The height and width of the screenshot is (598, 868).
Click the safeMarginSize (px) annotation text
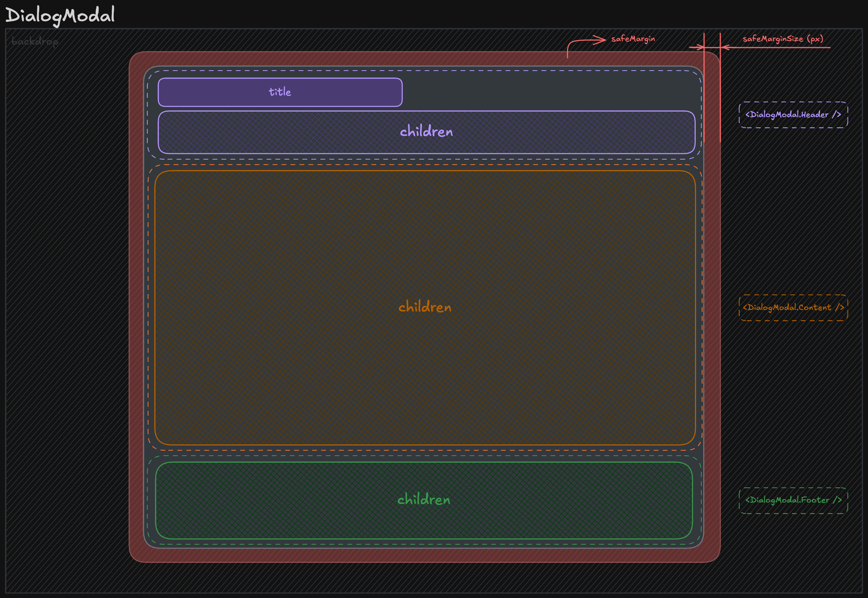(783, 39)
